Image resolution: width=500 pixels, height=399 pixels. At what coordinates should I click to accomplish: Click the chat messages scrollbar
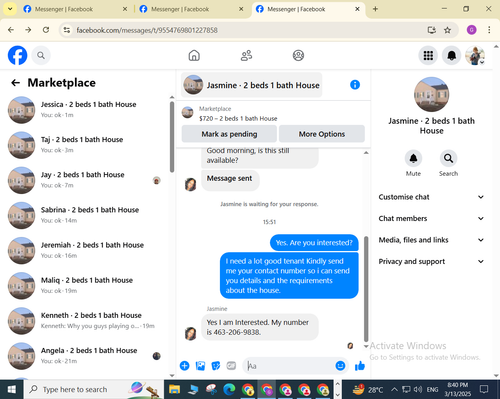pos(366,289)
